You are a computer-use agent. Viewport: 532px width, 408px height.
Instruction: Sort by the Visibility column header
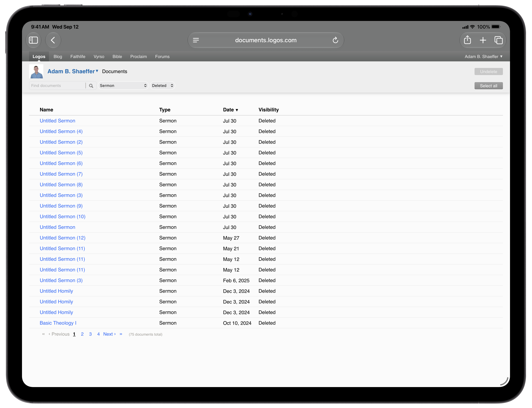(268, 110)
